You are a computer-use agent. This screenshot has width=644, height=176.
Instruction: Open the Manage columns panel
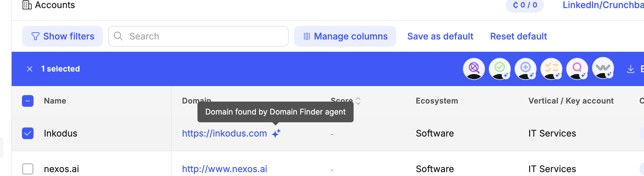[345, 36]
